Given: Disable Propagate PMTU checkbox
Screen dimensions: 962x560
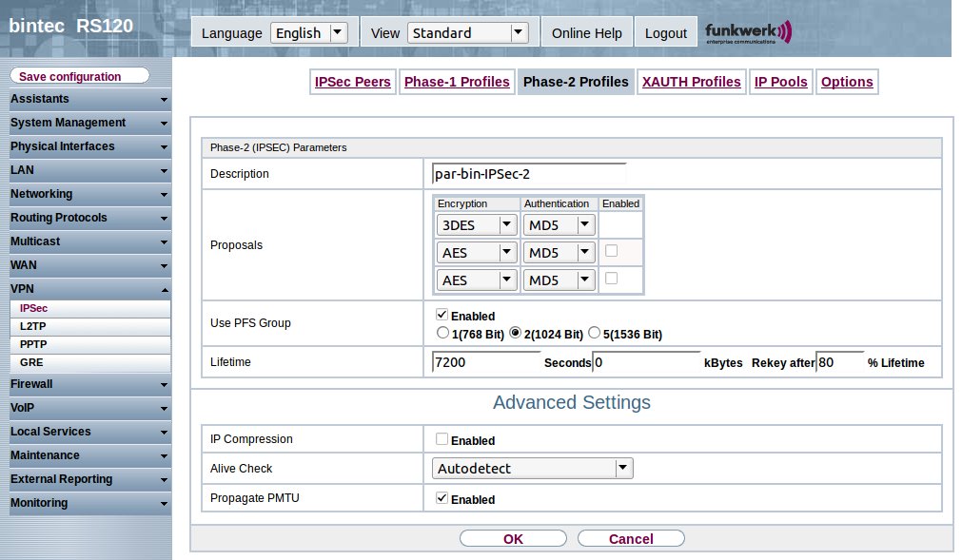Looking at the screenshot, I should [x=442, y=498].
